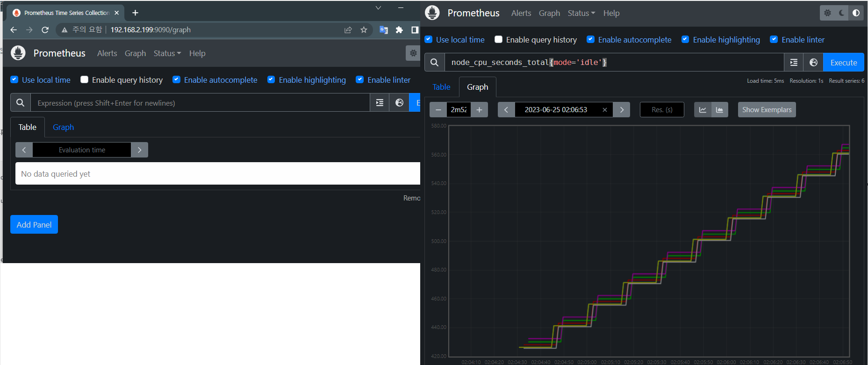
Task: Click the Prometheus flame logo in the right window
Action: point(432,13)
